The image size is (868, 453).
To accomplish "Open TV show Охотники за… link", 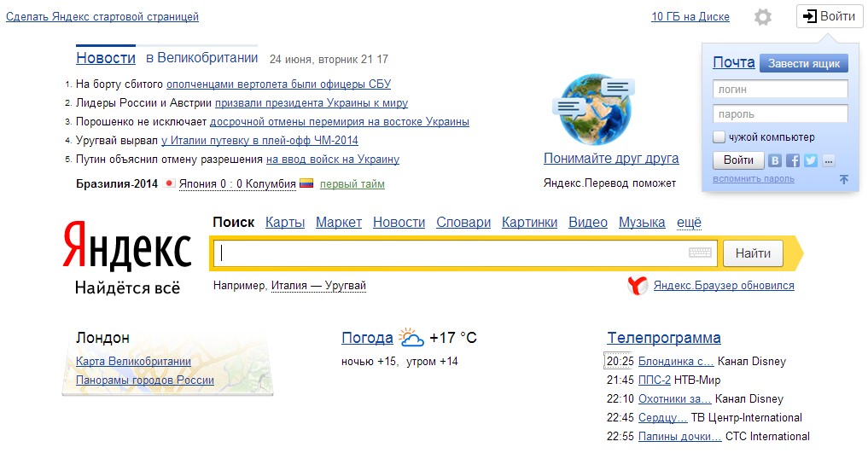I will coord(675,398).
